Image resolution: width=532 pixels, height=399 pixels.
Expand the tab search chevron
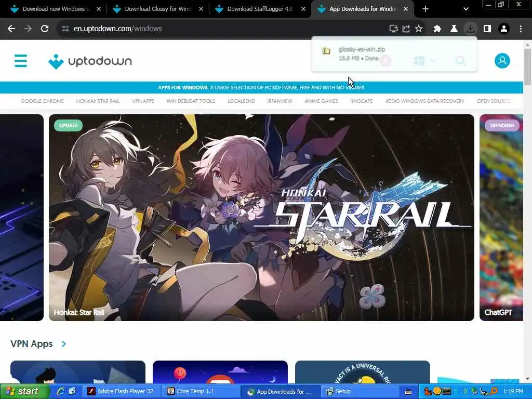466,9
